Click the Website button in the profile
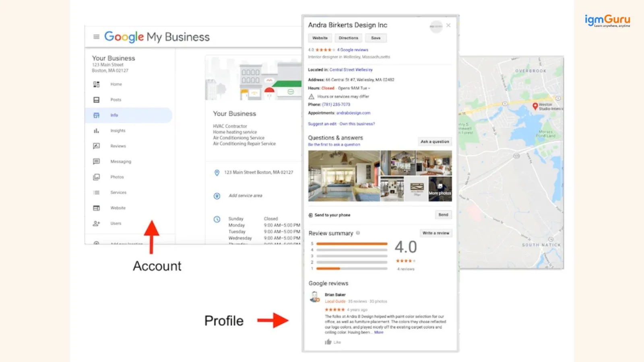Image resolution: width=644 pixels, height=362 pixels. [x=320, y=38]
